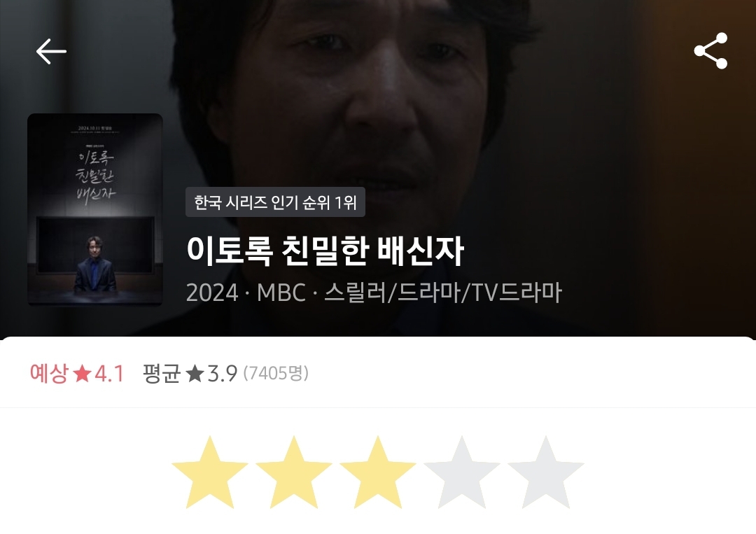This screenshot has height=534, width=756.
Task: Tap the 2024 release year
Action: 212,293
